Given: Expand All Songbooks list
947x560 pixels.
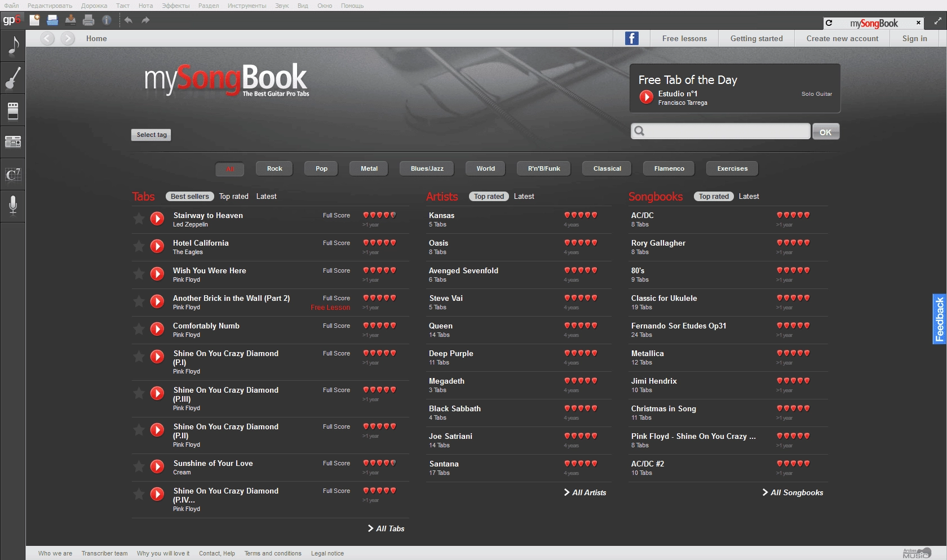Looking at the screenshot, I should pyautogui.click(x=793, y=492).
